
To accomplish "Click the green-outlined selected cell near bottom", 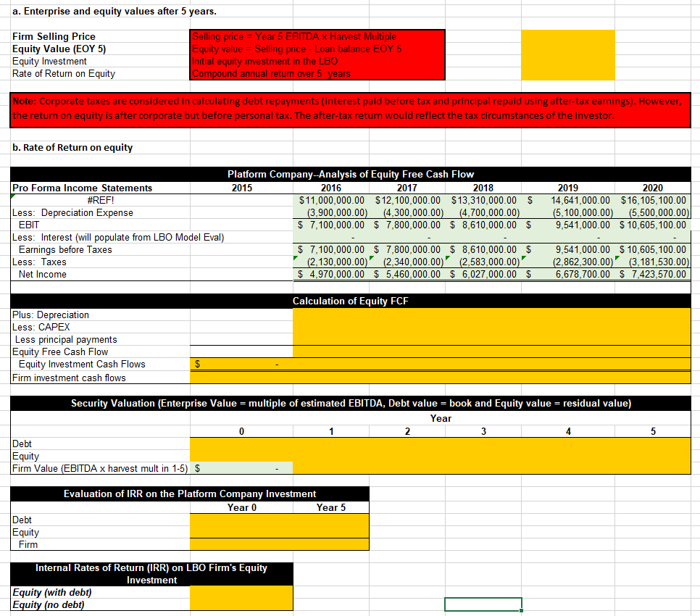I will 483,604.
